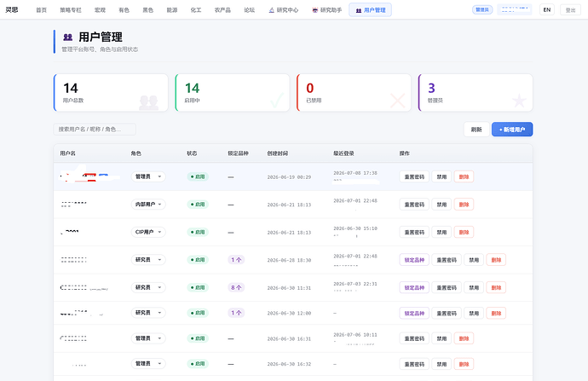Click 禁用 in the 2026-06-30 16:32 row
This screenshot has width=588, height=381.
tap(441, 364)
